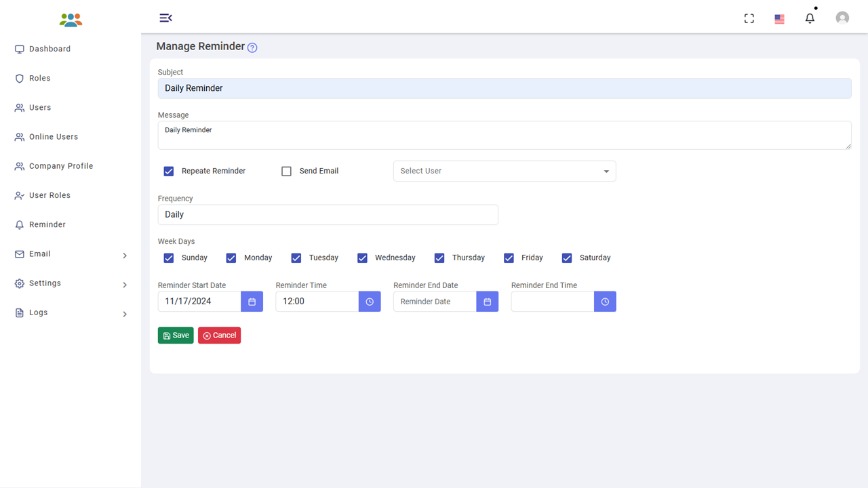
Task: Uncheck the Repeate Reminder checkbox
Action: (x=169, y=171)
